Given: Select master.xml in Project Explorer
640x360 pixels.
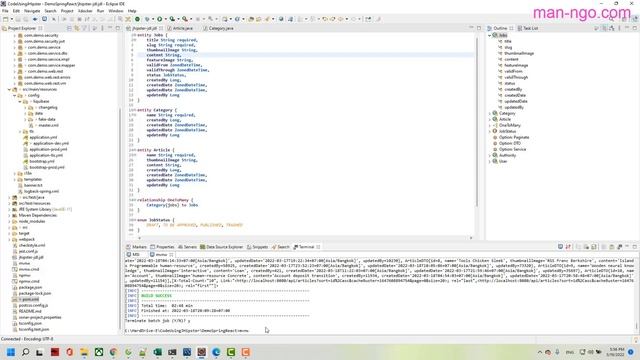Looking at the screenshot, I should (49, 125).
